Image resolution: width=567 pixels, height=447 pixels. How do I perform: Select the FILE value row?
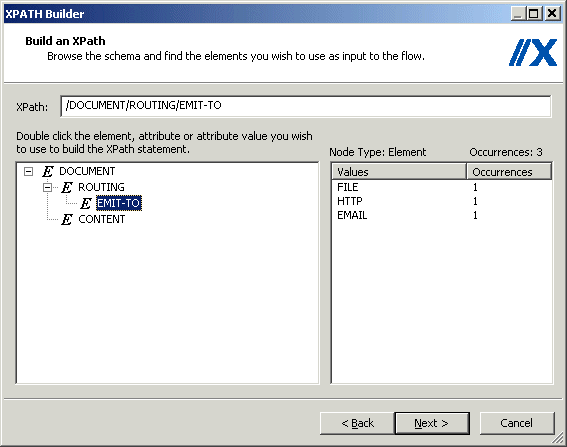tap(442, 187)
